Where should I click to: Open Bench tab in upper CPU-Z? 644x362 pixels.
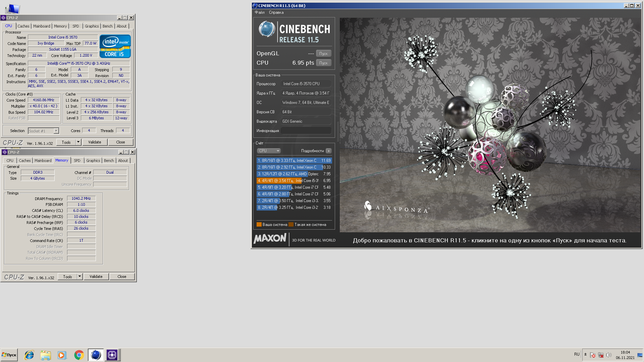pyautogui.click(x=108, y=26)
